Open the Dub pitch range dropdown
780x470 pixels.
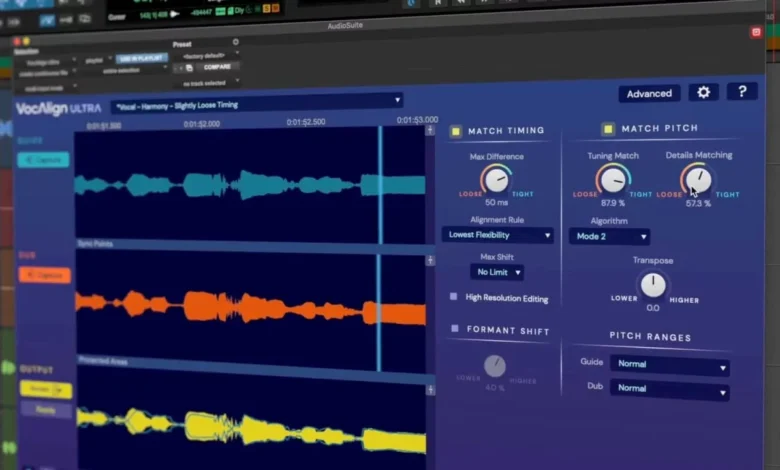[x=670, y=389]
